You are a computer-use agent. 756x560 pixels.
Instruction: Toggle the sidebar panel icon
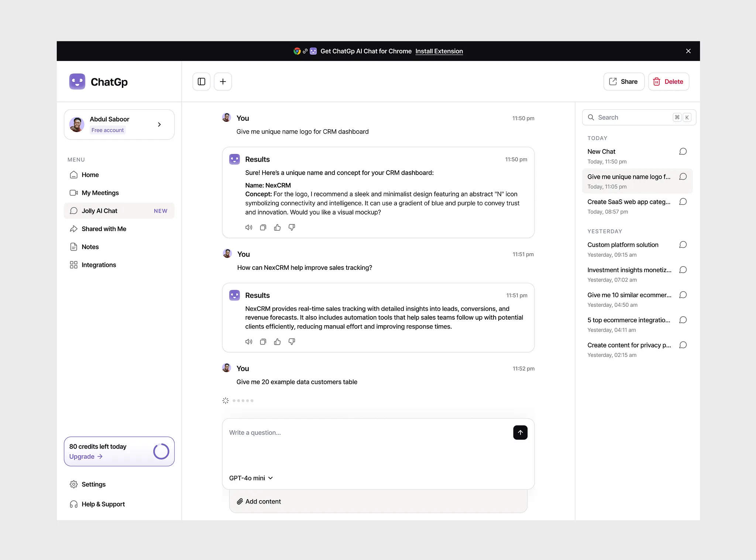(x=202, y=82)
